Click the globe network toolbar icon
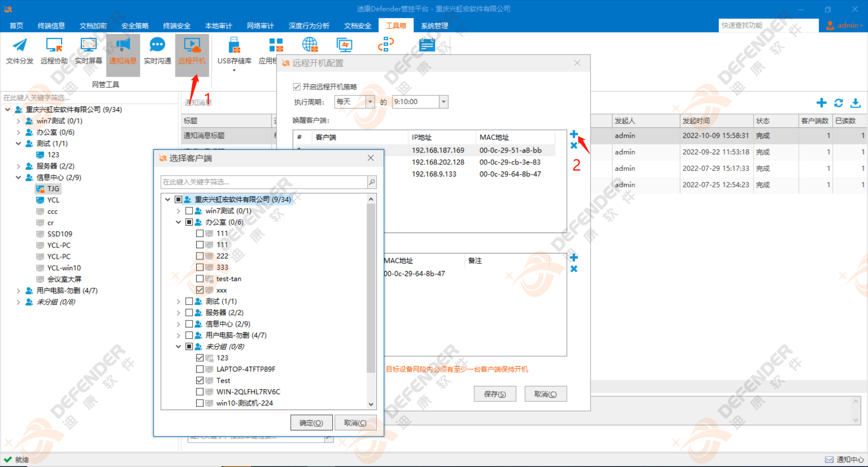Viewport: 868px width, 467px height. click(x=310, y=45)
